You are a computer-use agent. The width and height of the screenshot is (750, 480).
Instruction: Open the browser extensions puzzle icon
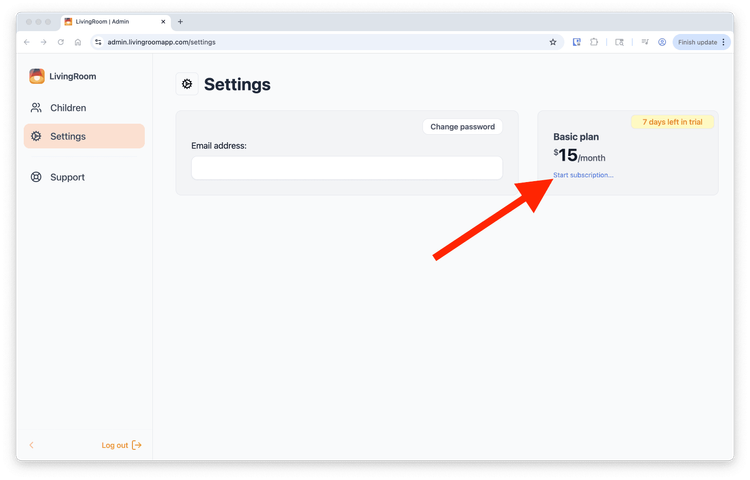(594, 42)
